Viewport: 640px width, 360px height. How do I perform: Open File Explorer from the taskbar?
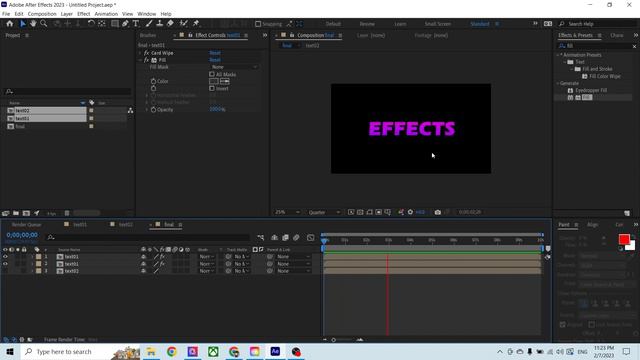(x=151, y=351)
